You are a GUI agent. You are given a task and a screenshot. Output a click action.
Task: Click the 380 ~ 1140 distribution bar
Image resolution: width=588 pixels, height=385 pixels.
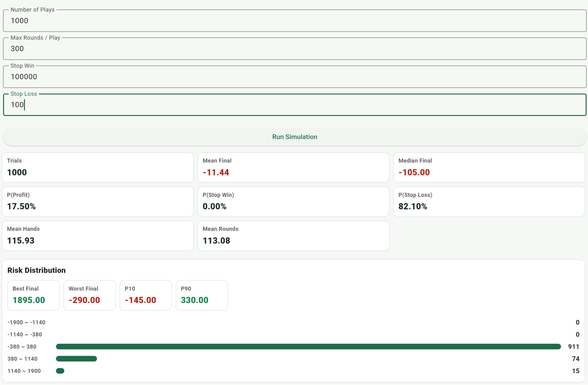77,359
